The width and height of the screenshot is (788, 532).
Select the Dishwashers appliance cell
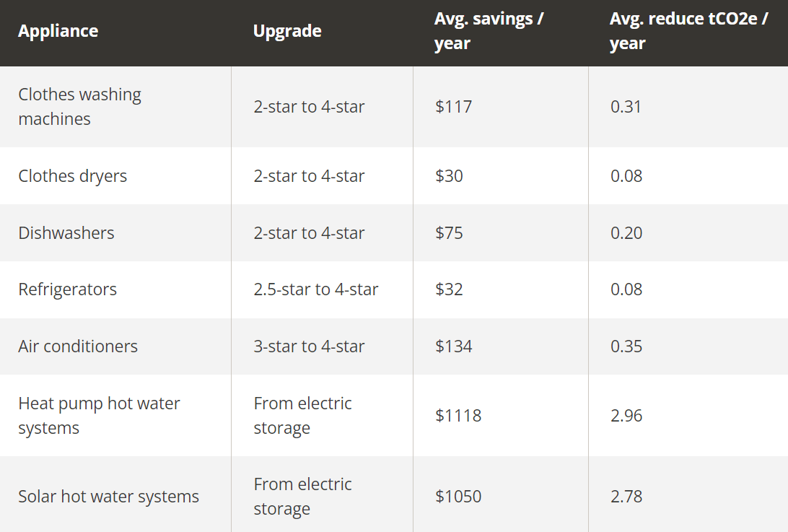pos(66,232)
